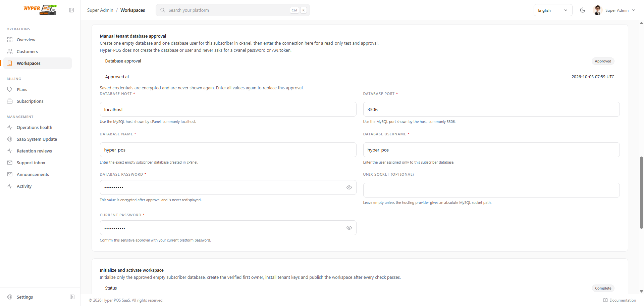Open the Super Admin account dropdown

pyautogui.click(x=614, y=10)
